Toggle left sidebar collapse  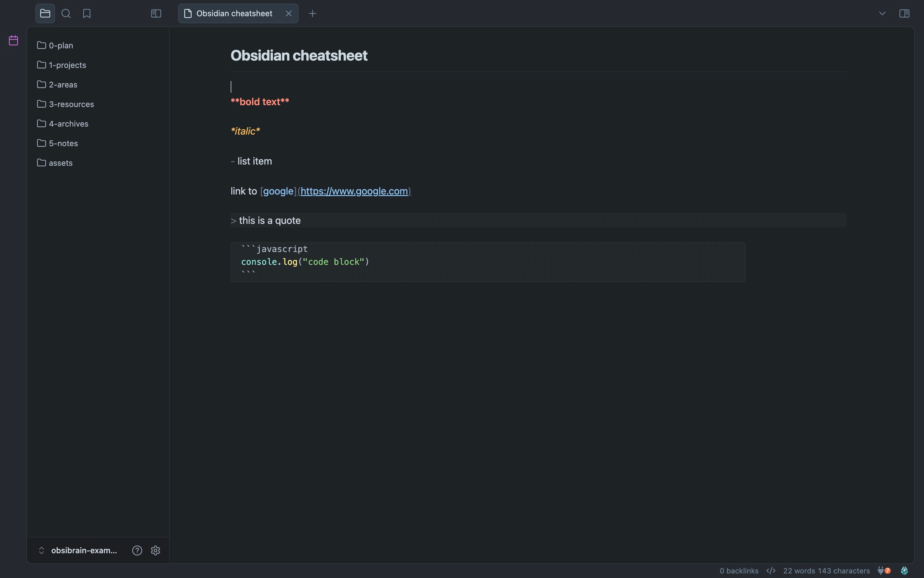pos(156,14)
